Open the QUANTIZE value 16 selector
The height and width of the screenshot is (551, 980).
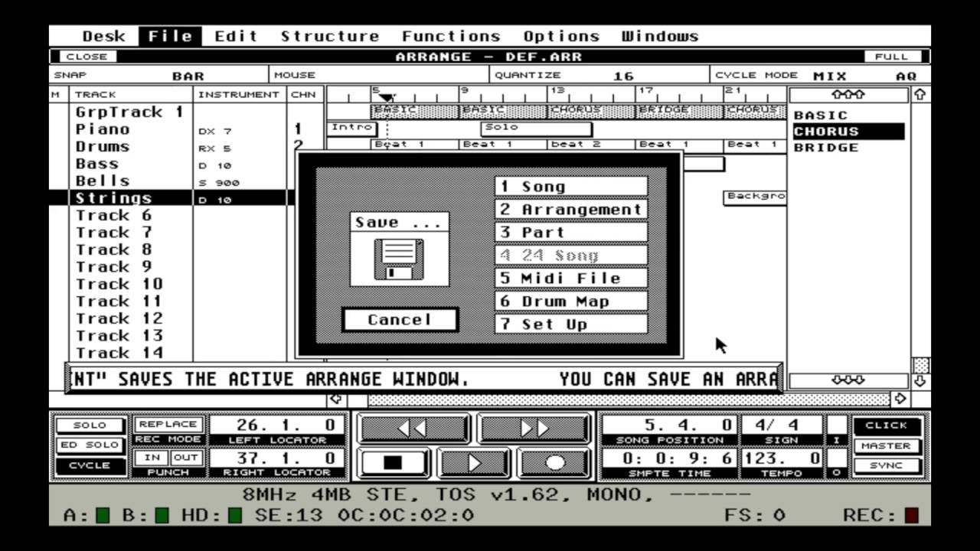(623, 76)
